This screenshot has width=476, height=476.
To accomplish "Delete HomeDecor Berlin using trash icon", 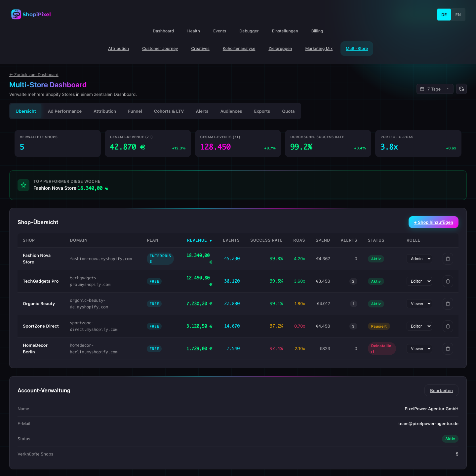I will click(x=448, y=349).
